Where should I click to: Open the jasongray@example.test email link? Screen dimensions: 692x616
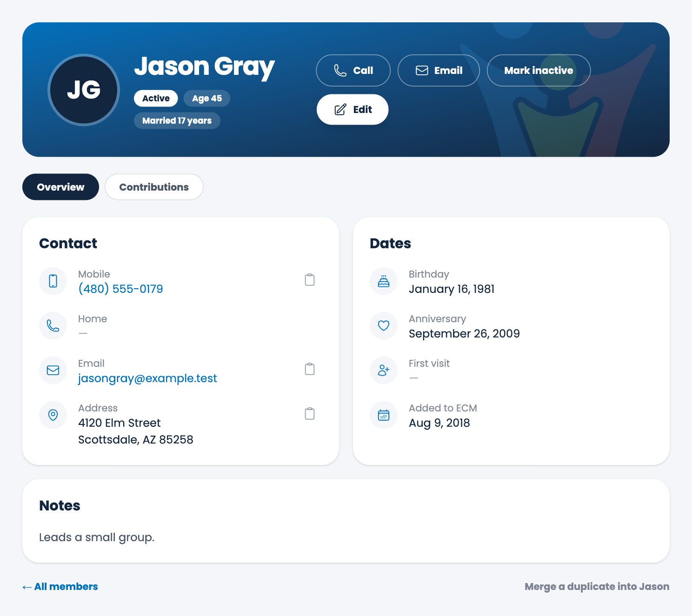(147, 378)
